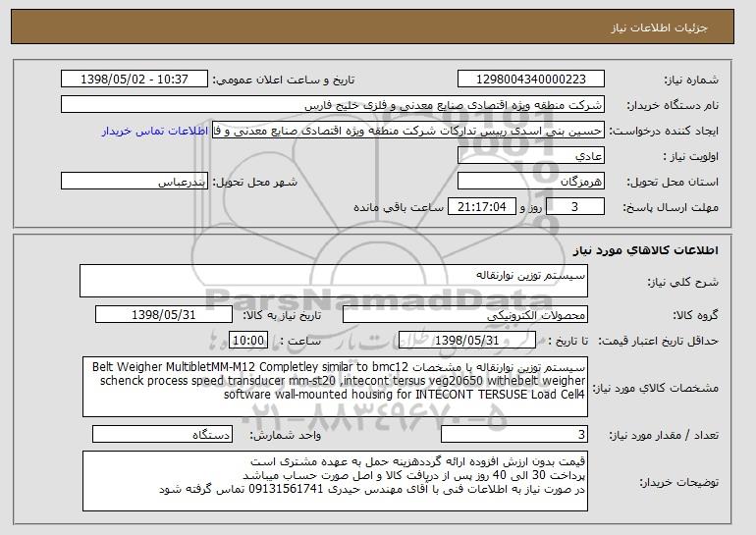Click the section heading اطلاعات کالاهای مورد نیاز
Image resolution: width=756 pixels, height=535 pixels.
pyautogui.click(x=645, y=250)
